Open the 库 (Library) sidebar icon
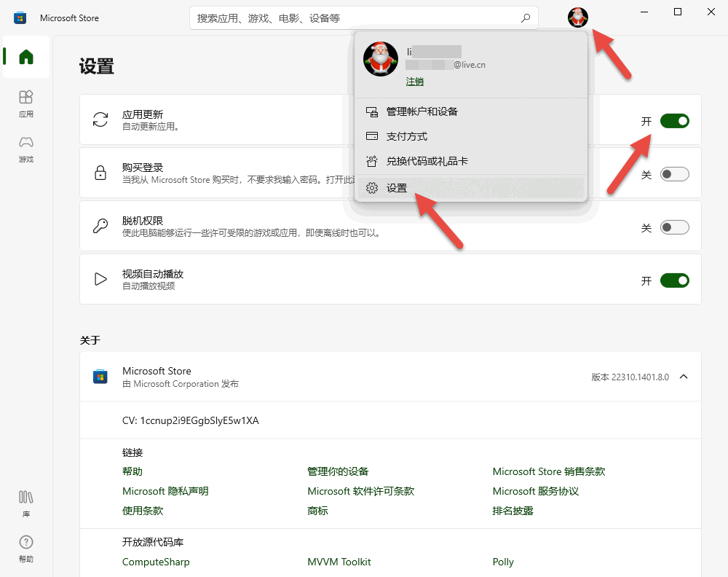This screenshot has height=577, width=728. tap(26, 503)
